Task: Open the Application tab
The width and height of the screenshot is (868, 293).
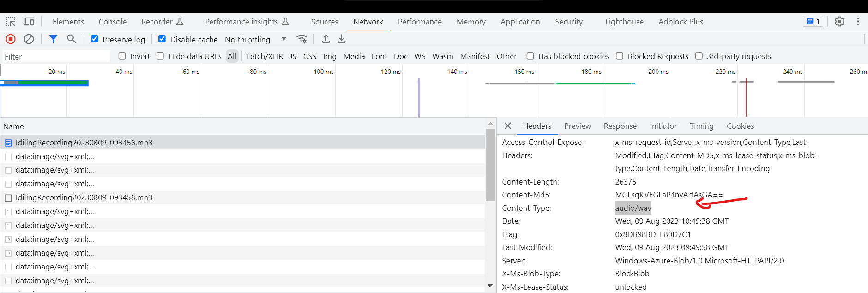Action: 520,22
